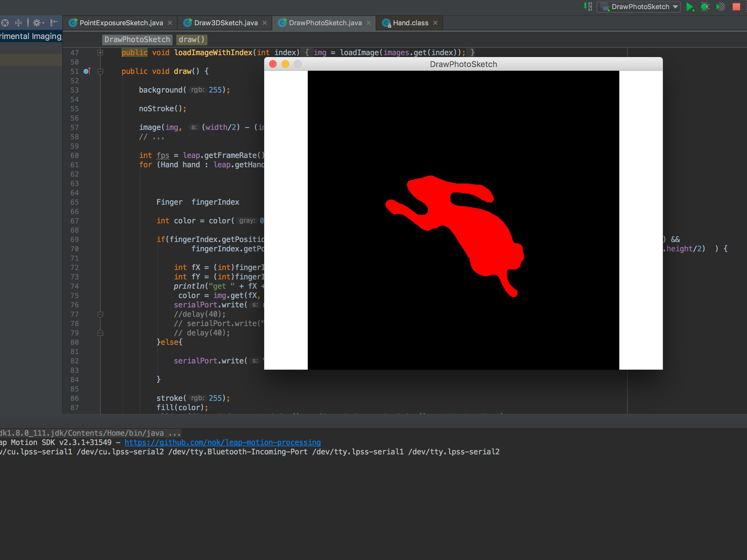Click the 'loadImageWithIndex' method name

pyautogui.click(x=213, y=53)
